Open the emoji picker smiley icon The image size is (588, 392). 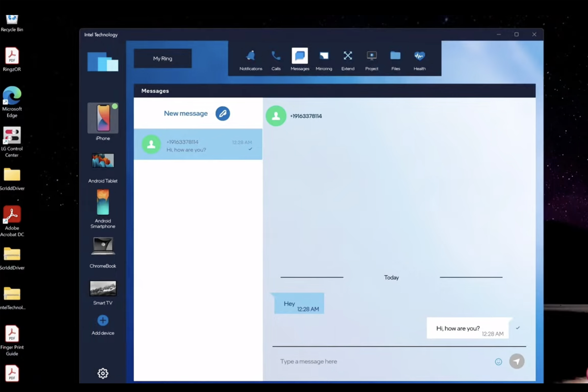tap(498, 362)
